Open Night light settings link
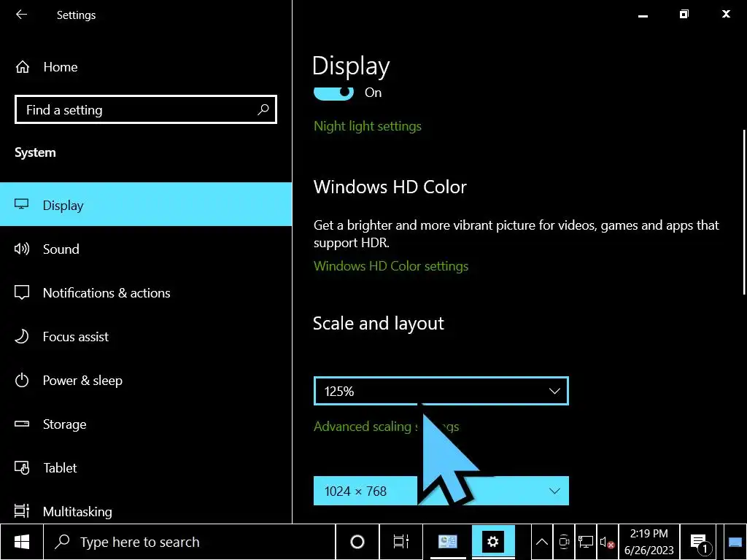 pyautogui.click(x=368, y=126)
